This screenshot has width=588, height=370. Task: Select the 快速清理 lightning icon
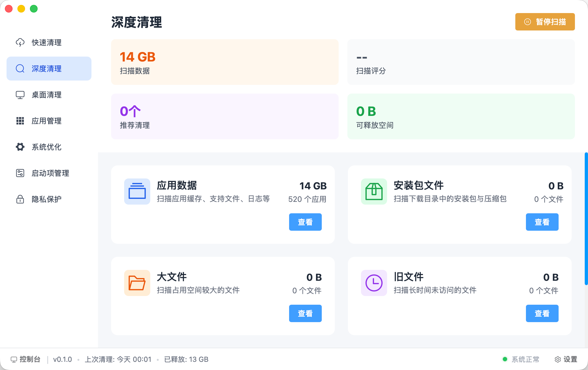click(x=20, y=42)
